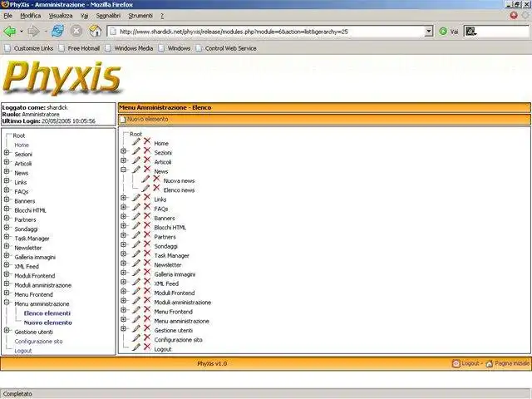Screen dimensions: 532x399
Task: Open the File menu
Action: pos(7,16)
